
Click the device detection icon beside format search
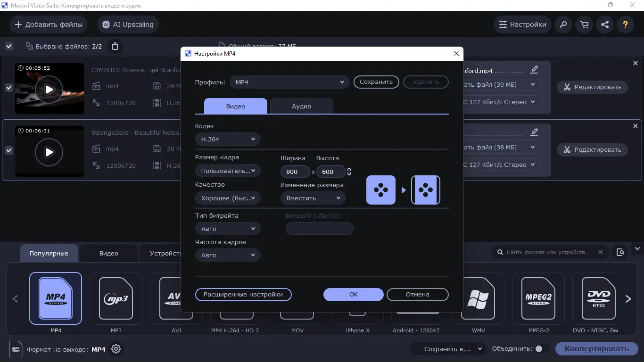click(x=620, y=253)
